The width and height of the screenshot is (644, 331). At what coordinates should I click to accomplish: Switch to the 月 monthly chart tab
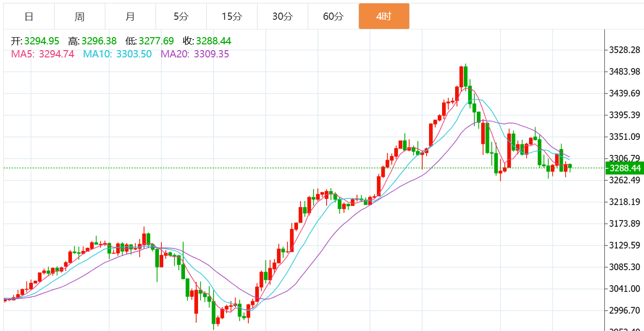pos(130,16)
